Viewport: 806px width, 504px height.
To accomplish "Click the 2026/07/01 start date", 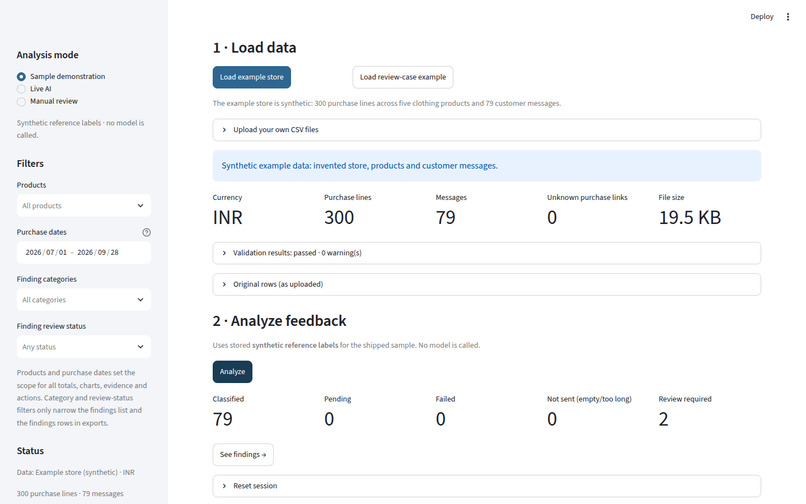I will pyautogui.click(x=46, y=253).
